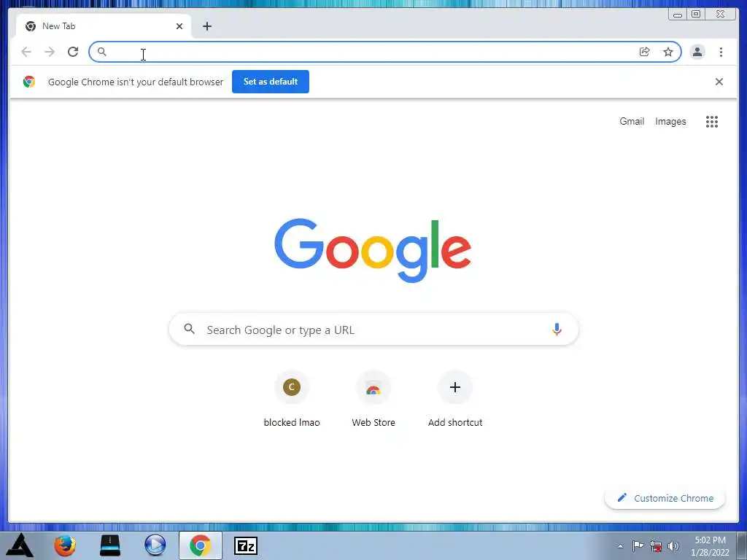Open the blocked lmao shortcut

[x=292, y=399]
